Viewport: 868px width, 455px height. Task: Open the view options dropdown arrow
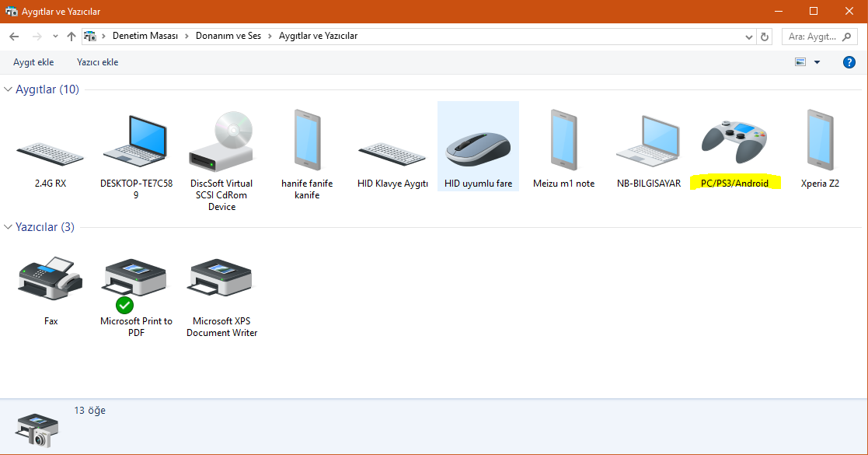[817, 62]
